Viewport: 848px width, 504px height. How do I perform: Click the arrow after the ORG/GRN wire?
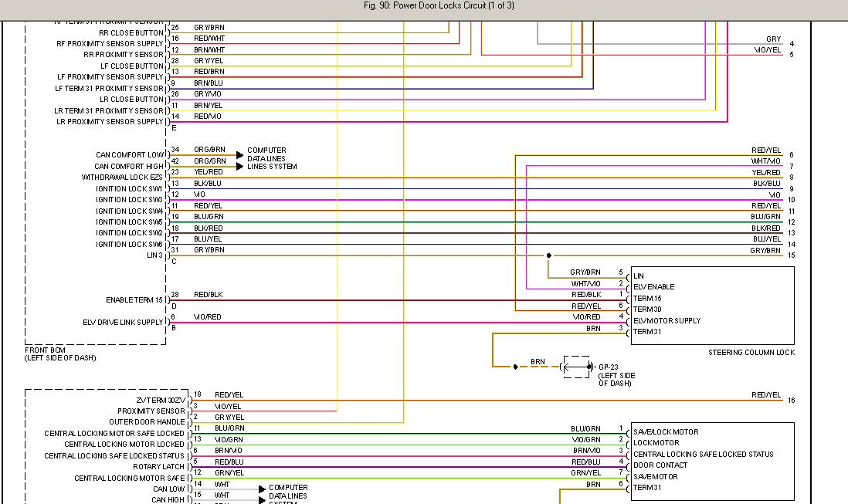239,166
